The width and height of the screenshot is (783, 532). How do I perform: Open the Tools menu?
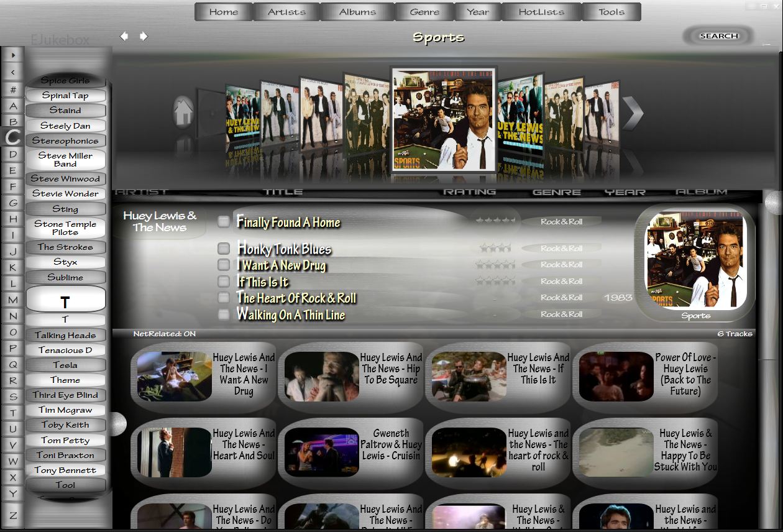(x=611, y=12)
